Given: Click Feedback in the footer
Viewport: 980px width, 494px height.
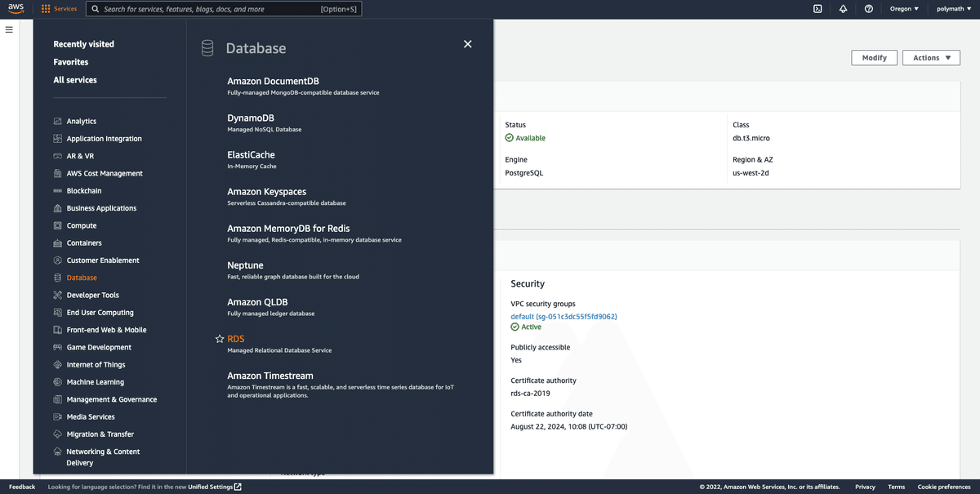Looking at the screenshot, I should pos(22,487).
